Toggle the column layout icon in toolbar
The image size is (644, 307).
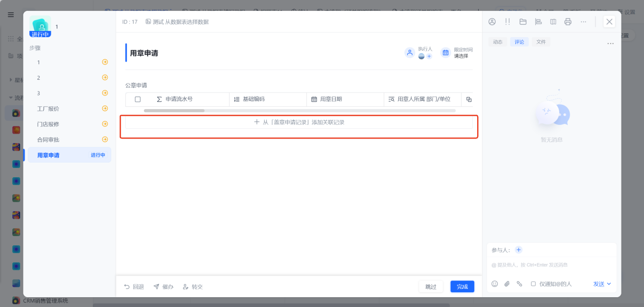tap(553, 22)
